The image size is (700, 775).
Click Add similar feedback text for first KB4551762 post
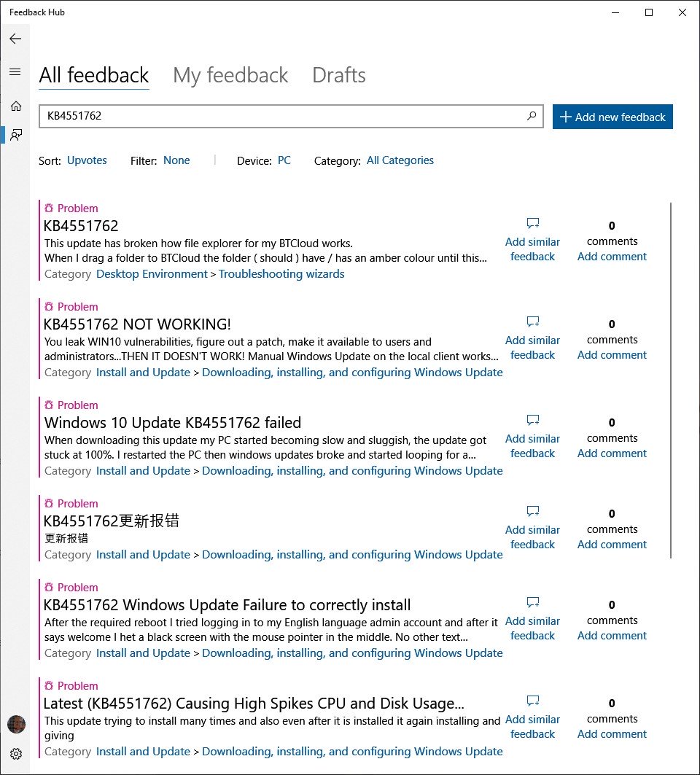point(532,249)
